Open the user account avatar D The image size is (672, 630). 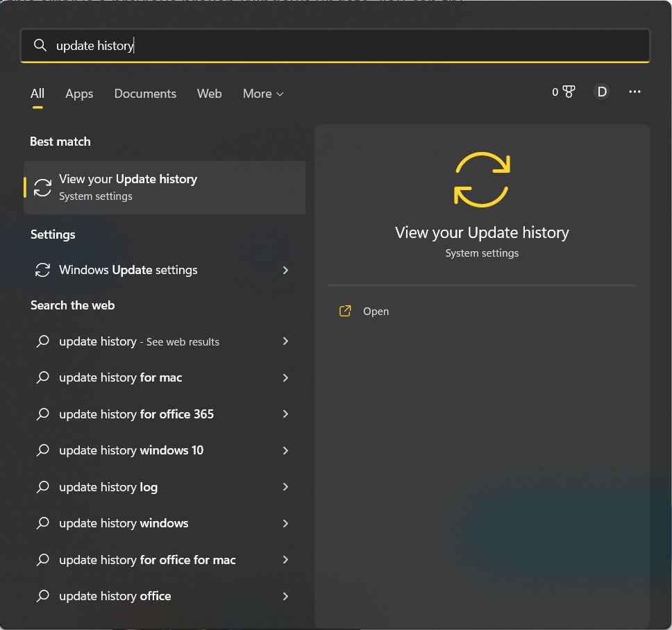point(601,92)
